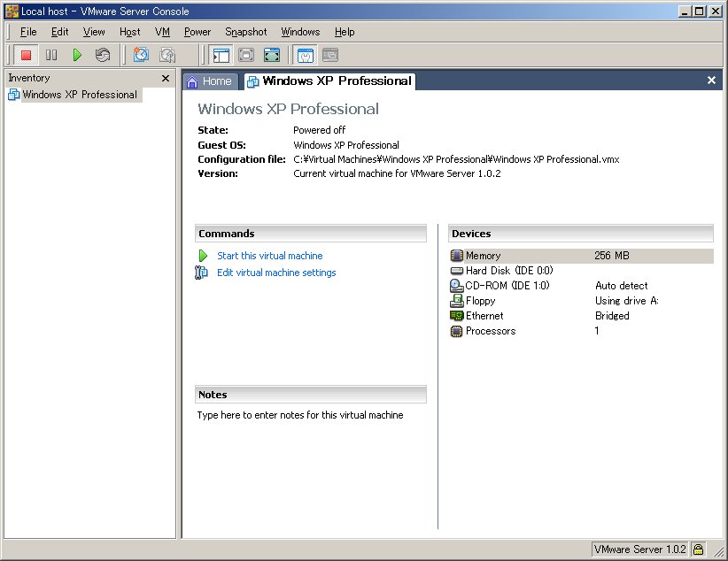Click the Bridged network value
728x561 pixels.
612,316
